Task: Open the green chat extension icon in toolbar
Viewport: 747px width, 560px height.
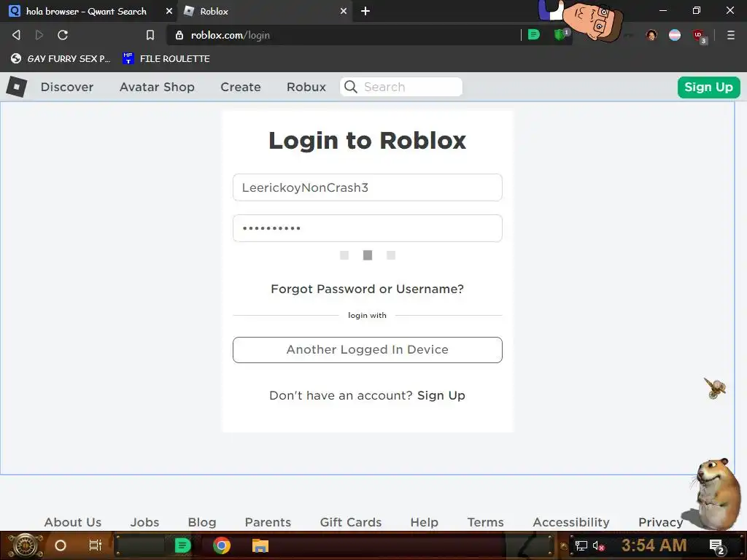Action: pyautogui.click(x=534, y=34)
